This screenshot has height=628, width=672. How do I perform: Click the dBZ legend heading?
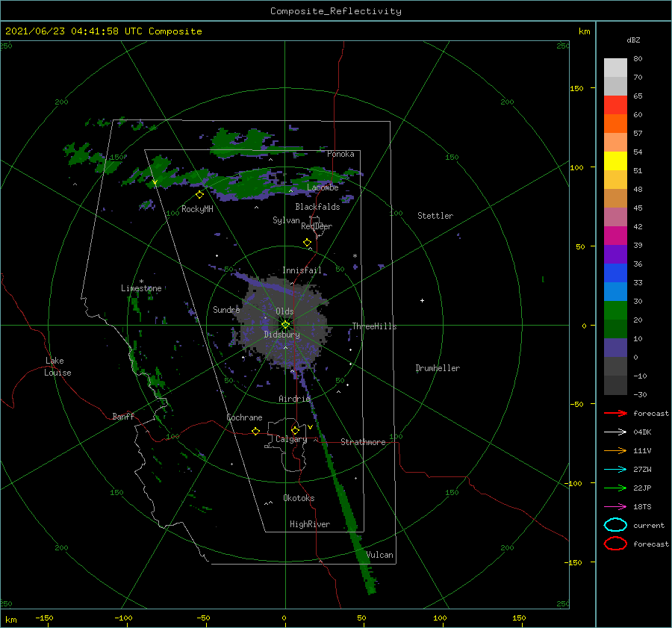[x=633, y=40]
